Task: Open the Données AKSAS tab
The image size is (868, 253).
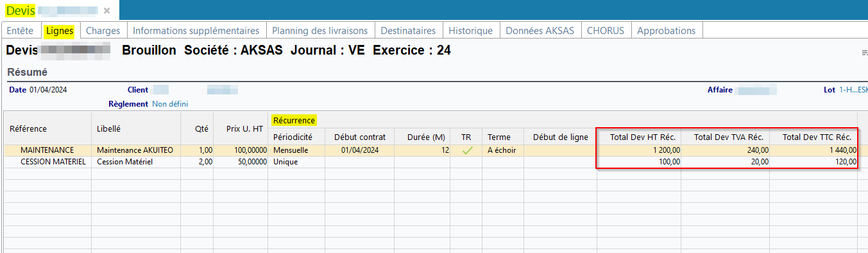Action: pyautogui.click(x=540, y=30)
